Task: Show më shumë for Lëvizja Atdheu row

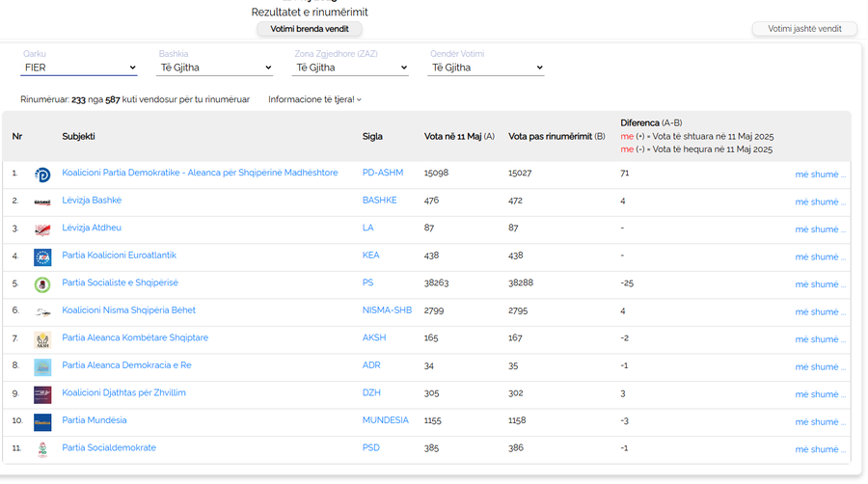Action: 821,229
